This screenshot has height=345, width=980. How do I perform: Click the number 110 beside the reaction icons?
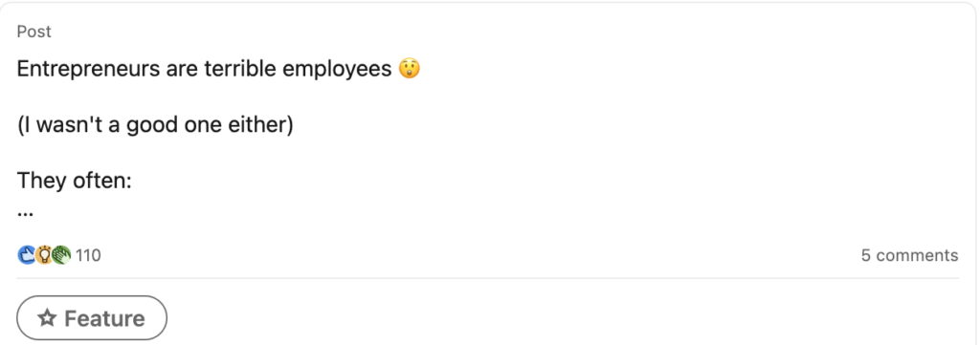click(88, 255)
